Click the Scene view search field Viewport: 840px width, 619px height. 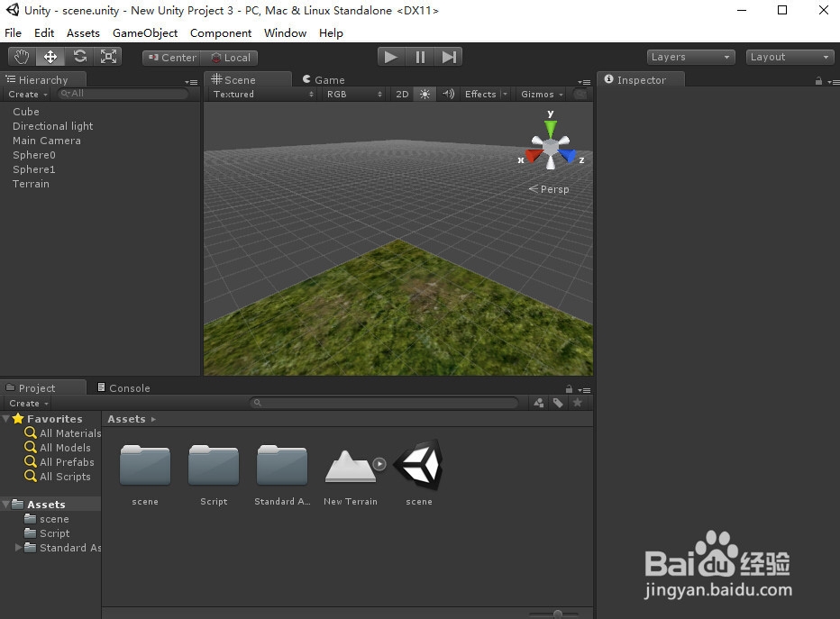click(x=580, y=95)
